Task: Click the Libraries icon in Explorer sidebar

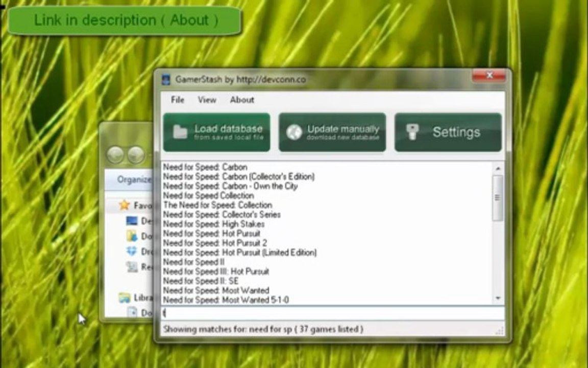Action: coord(124,298)
